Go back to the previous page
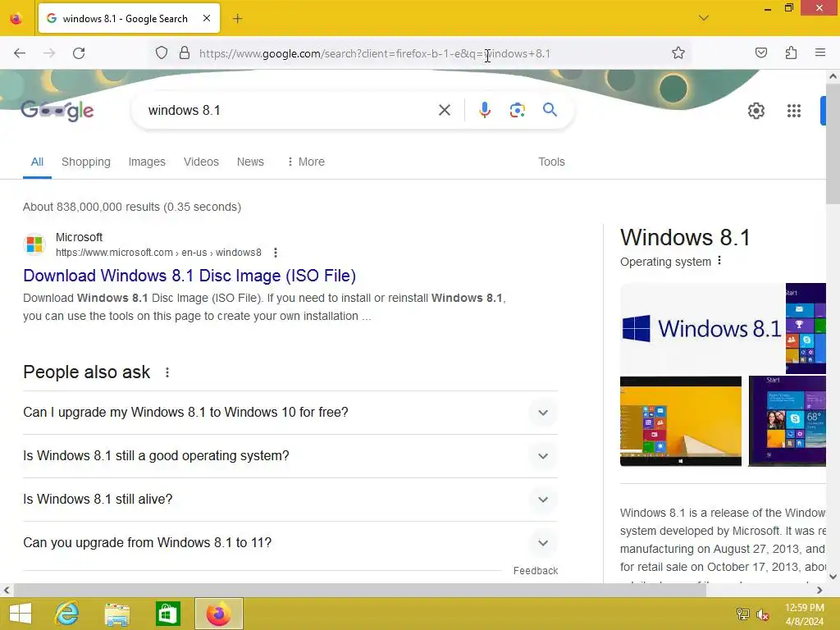 [x=20, y=53]
